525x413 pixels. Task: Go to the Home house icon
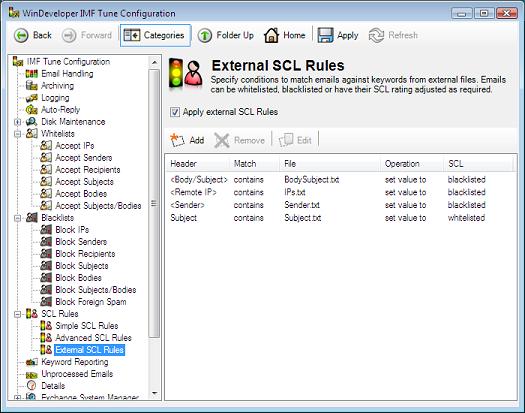coord(271,35)
